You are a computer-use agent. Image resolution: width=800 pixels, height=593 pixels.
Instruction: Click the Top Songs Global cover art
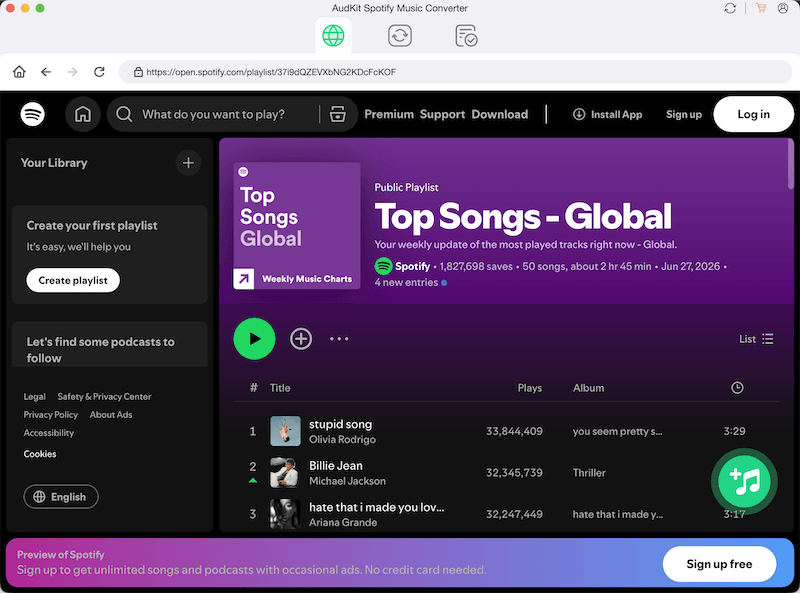297,226
